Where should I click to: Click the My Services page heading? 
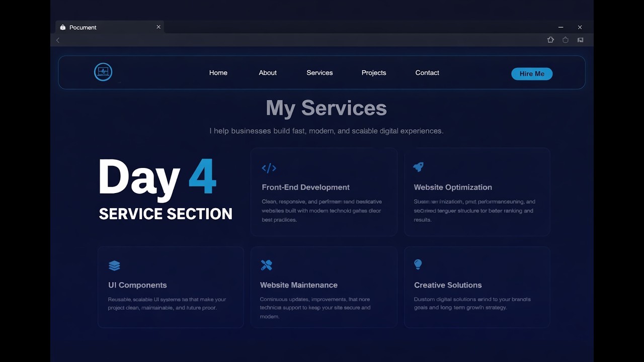pos(326,108)
